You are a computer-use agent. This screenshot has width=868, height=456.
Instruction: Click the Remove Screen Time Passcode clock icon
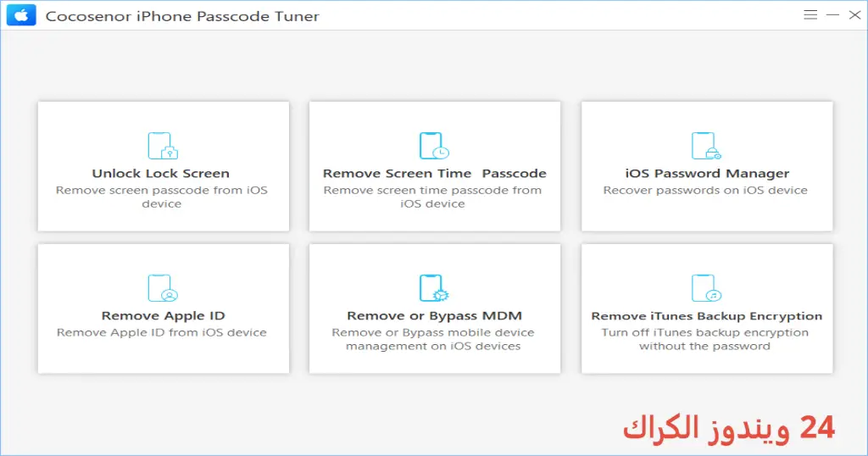click(x=434, y=146)
